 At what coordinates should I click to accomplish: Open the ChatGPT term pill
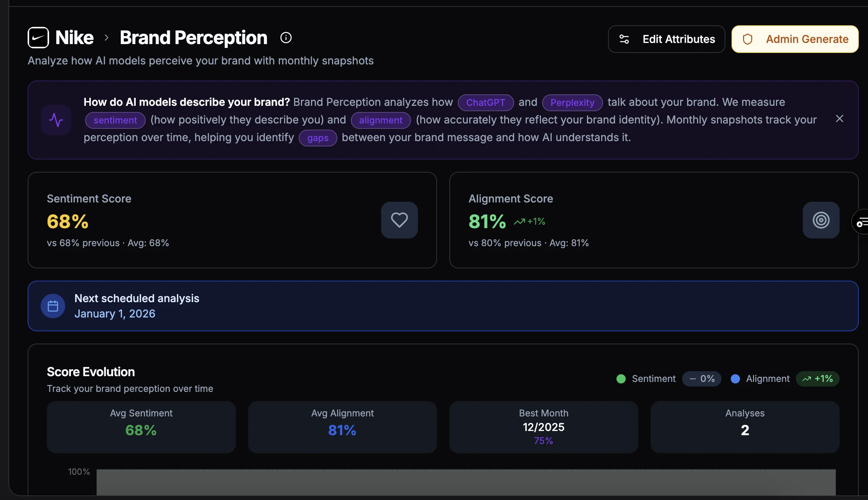(485, 102)
